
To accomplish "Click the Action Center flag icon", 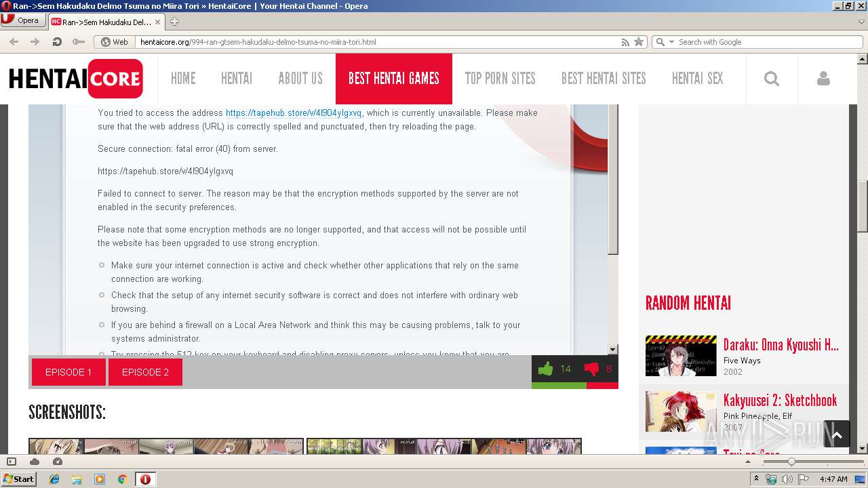I will click(803, 479).
